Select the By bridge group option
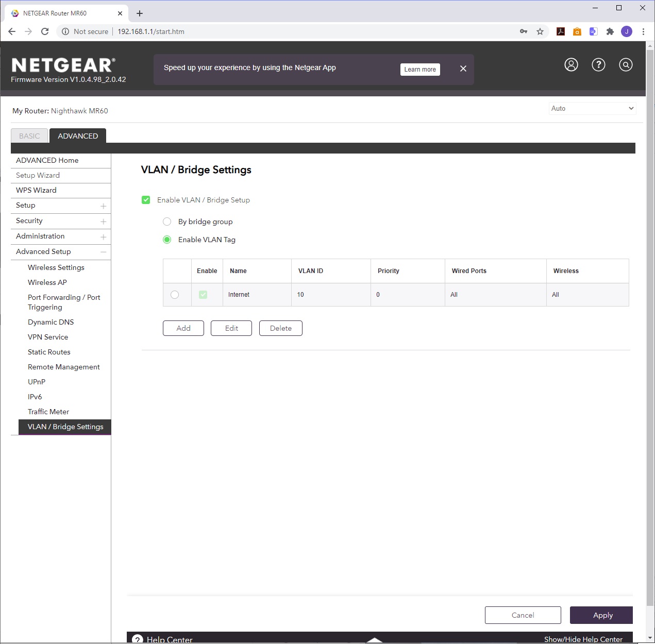This screenshot has height=644, width=655. coord(167,222)
